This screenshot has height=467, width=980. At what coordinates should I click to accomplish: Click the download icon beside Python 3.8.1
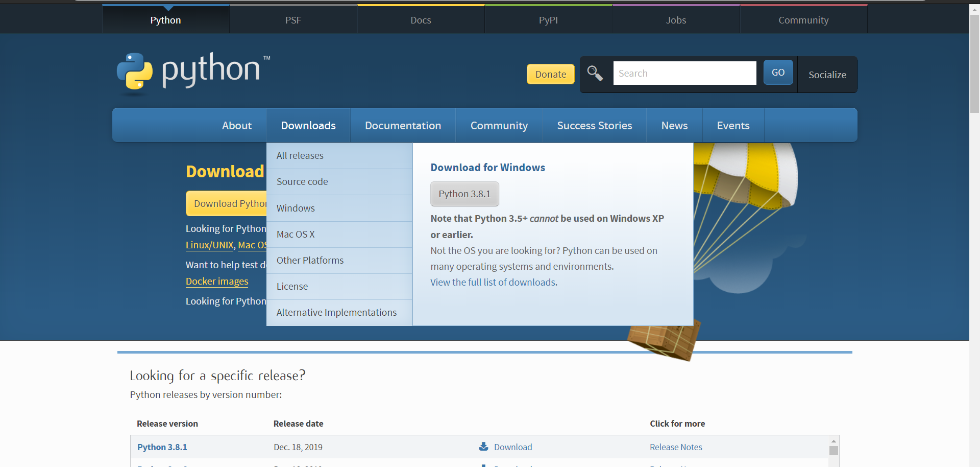(x=483, y=446)
